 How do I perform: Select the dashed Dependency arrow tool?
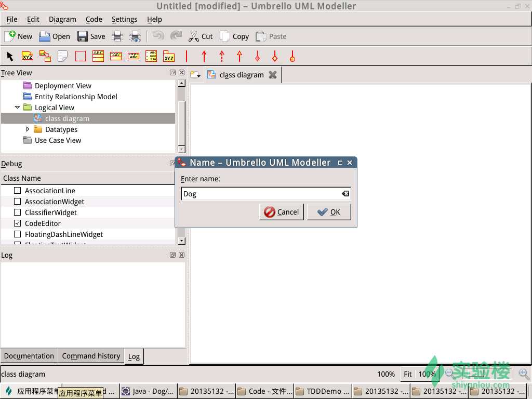point(222,56)
